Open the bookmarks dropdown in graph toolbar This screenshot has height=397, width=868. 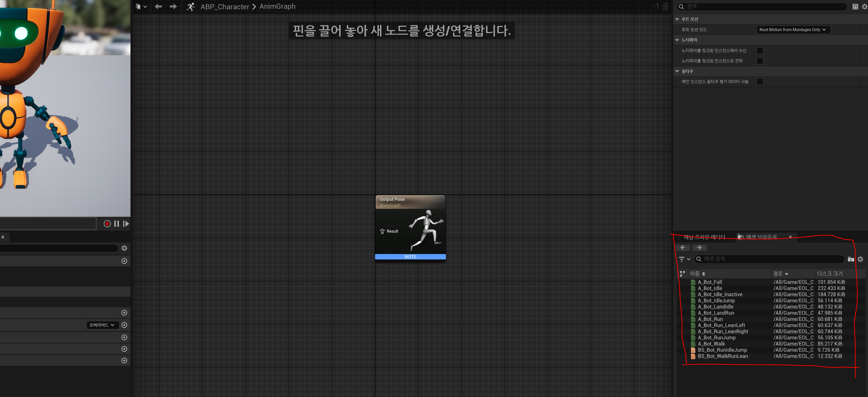pyautogui.click(x=141, y=6)
